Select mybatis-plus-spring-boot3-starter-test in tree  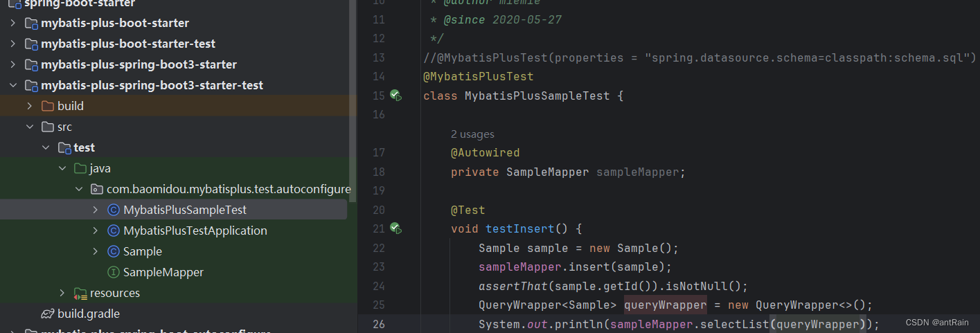152,85
